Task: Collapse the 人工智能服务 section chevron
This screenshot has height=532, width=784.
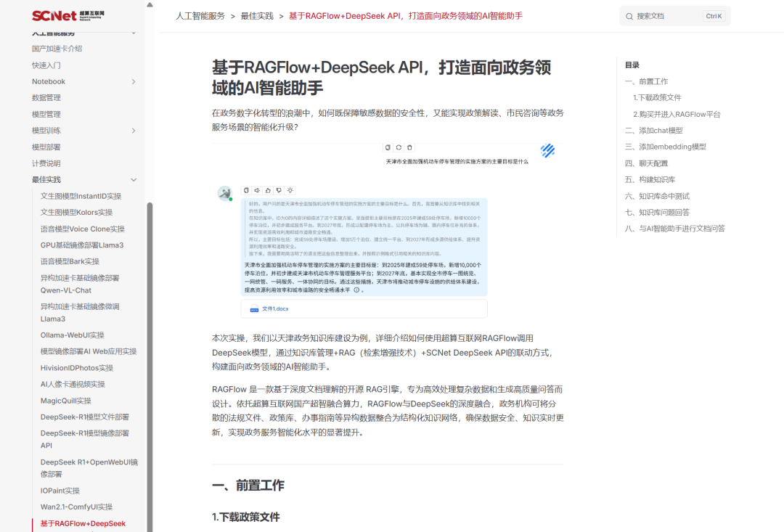Action: coord(134,33)
